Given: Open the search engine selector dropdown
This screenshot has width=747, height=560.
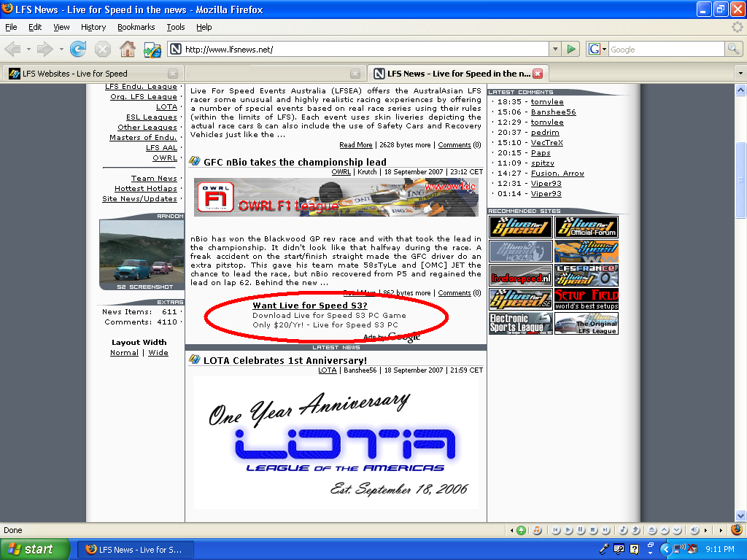Looking at the screenshot, I should coord(597,49).
